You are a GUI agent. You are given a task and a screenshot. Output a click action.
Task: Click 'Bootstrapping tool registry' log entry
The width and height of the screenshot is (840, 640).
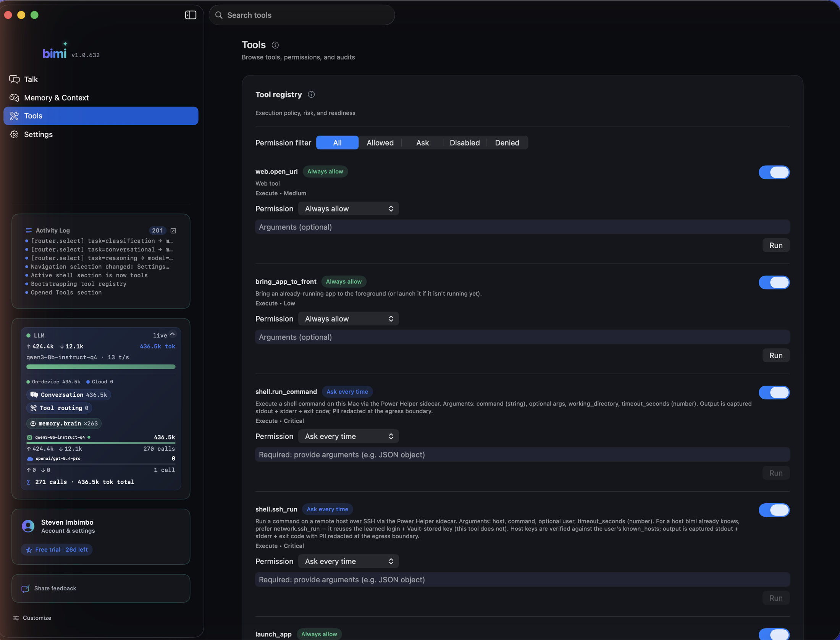pos(78,284)
